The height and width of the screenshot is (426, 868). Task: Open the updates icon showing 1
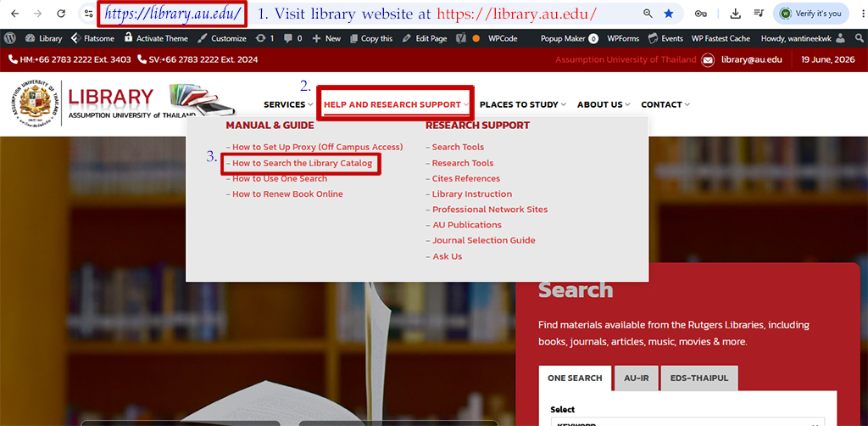pyautogui.click(x=264, y=38)
